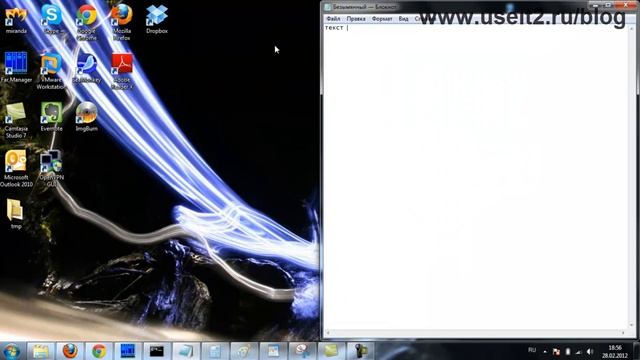
Task: Show hidden tray icons arrow
Action: coord(545,351)
